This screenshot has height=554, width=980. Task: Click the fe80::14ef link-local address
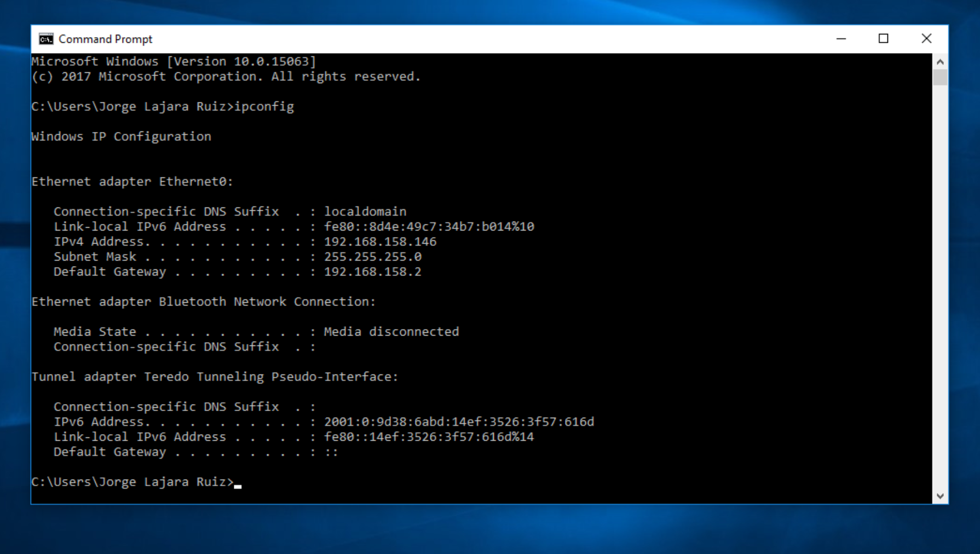tap(429, 437)
